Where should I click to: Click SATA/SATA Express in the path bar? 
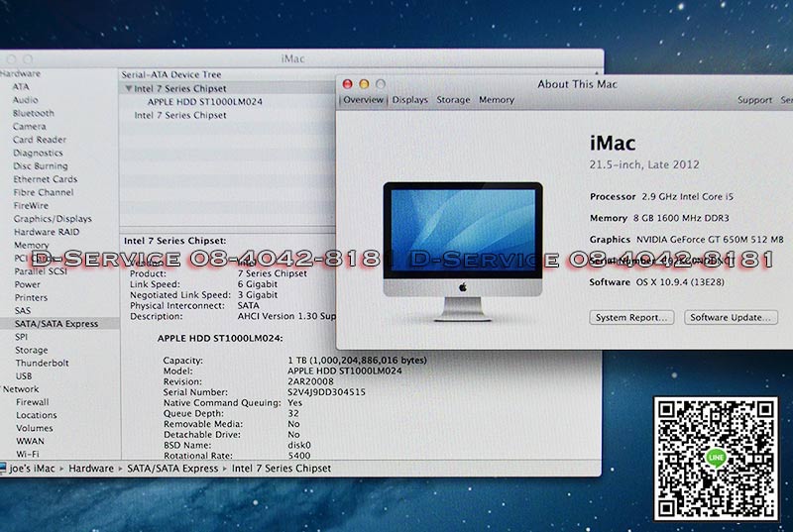[x=172, y=469]
